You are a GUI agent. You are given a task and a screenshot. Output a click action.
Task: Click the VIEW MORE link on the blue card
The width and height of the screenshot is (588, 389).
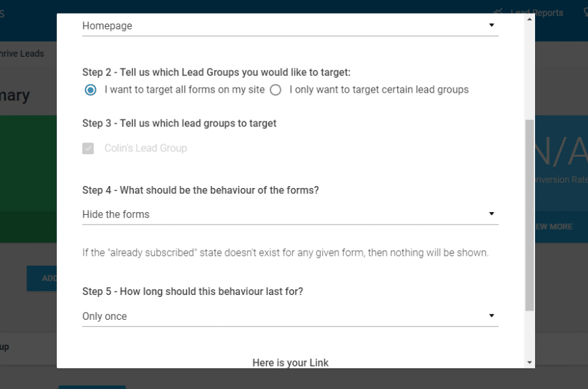tap(553, 226)
